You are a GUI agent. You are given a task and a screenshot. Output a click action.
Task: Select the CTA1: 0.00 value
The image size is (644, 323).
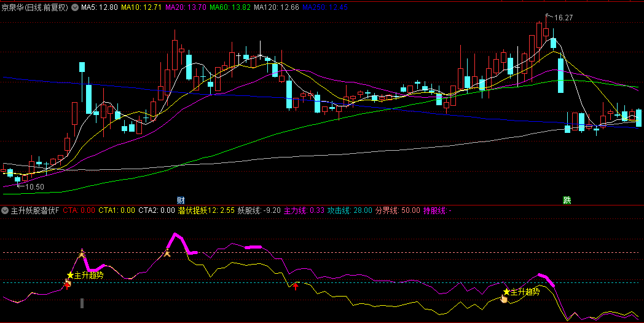click(117, 210)
